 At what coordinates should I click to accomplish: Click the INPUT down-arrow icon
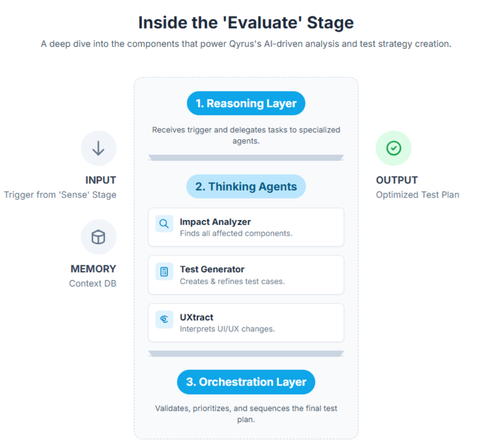[98, 149]
